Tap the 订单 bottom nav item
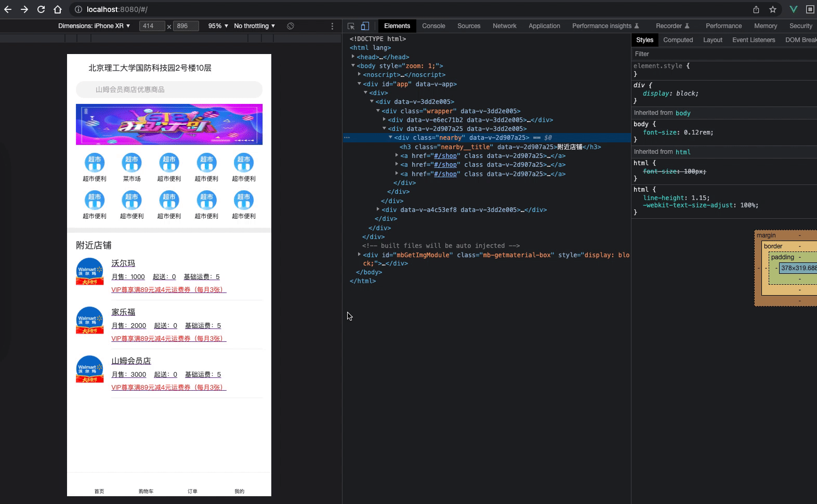817x504 pixels. (192, 491)
